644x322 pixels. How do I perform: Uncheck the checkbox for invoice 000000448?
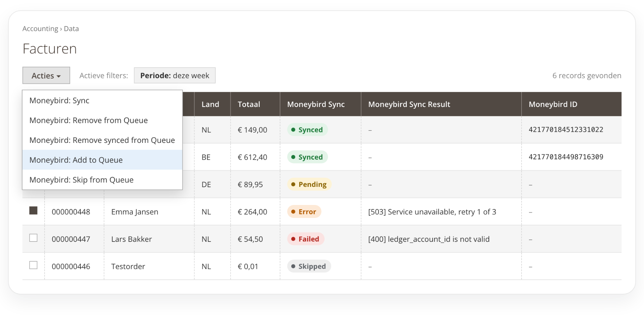point(33,211)
